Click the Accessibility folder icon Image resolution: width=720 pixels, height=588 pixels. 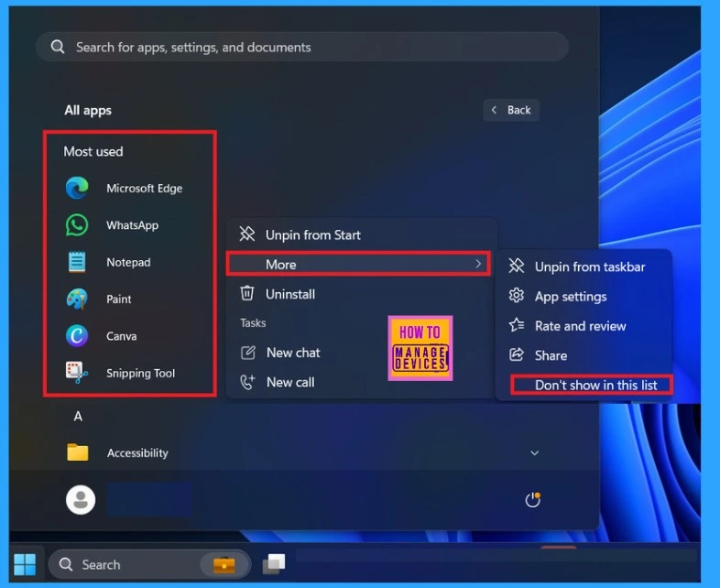(x=78, y=452)
